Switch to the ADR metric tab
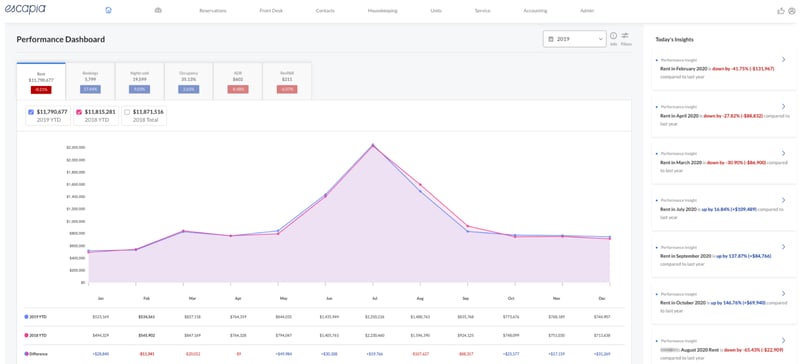The width and height of the screenshot is (800, 364). pos(237,81)
